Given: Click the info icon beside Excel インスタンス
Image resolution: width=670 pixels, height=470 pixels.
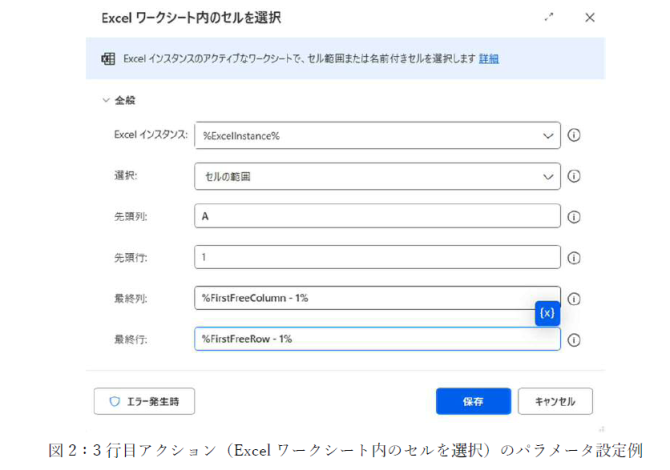Looking at the screenshot, I should (573, 135).
